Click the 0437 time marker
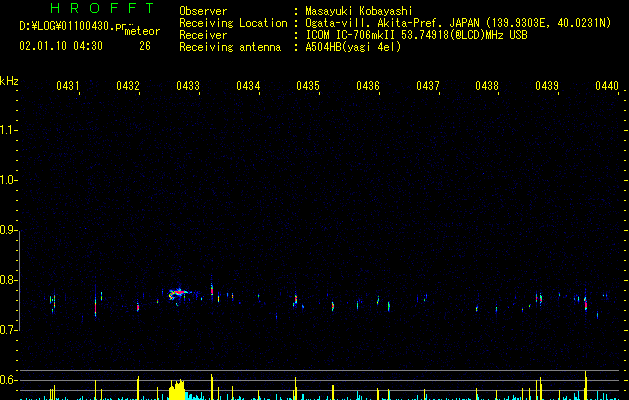Viewport: 629px width, 400px height. [428, 86]
